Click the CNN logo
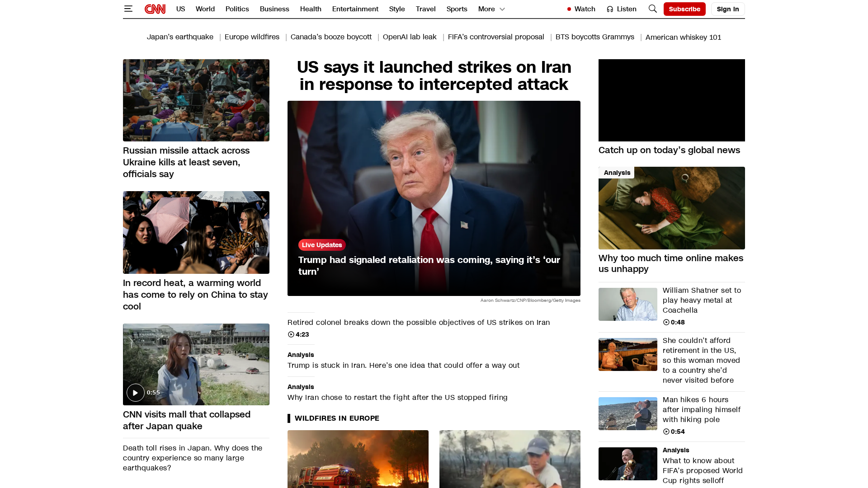Viewport: 868px width, 488px height. 155,9
